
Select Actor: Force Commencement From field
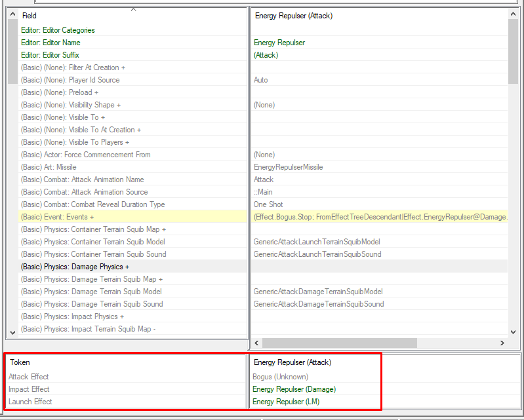(x=132, y=155)
